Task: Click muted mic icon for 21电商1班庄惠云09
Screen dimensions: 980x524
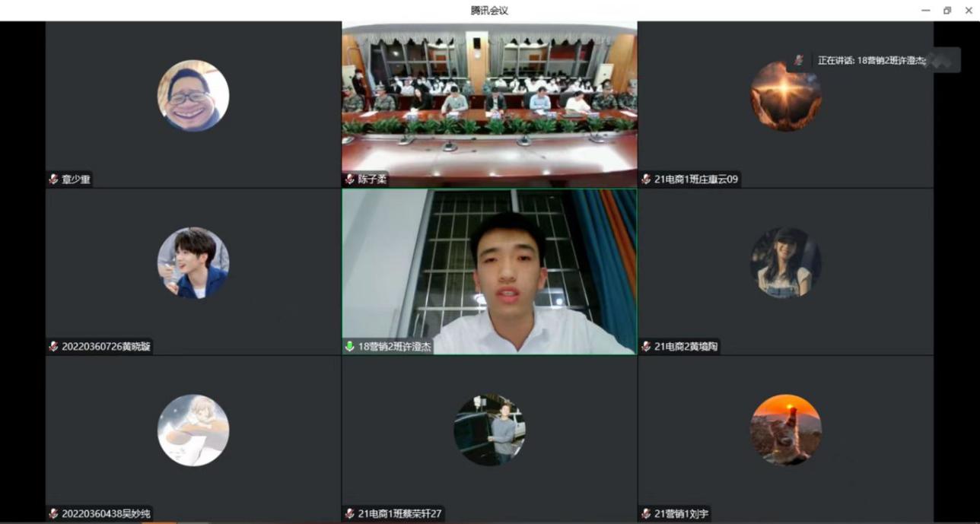Action: click(646, 179)
